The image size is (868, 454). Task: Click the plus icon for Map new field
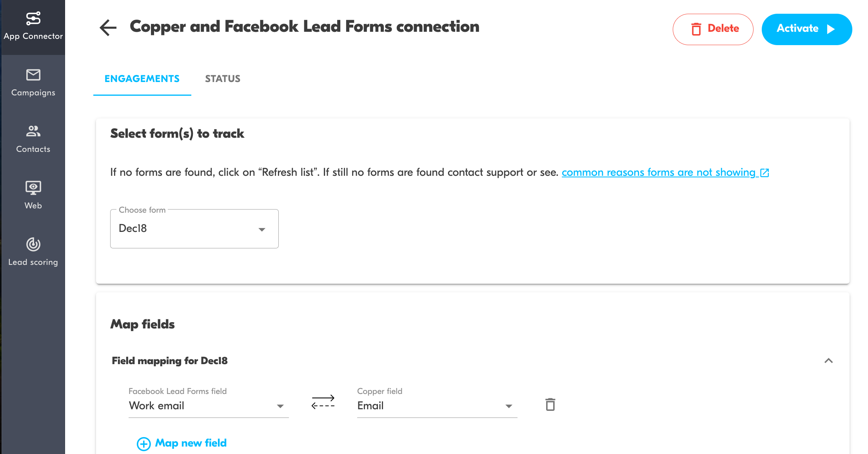click(x=143, y=444)
